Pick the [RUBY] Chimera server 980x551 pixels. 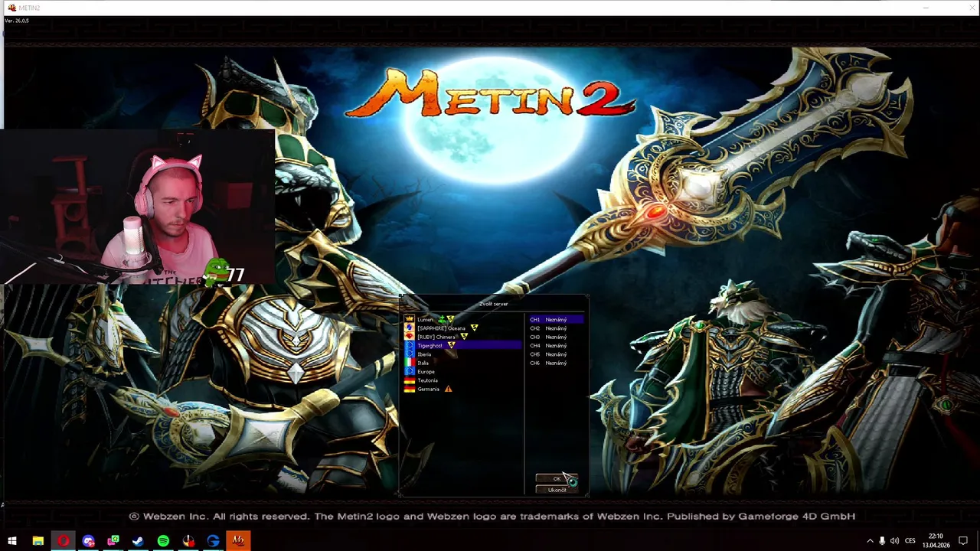(463, 337)
